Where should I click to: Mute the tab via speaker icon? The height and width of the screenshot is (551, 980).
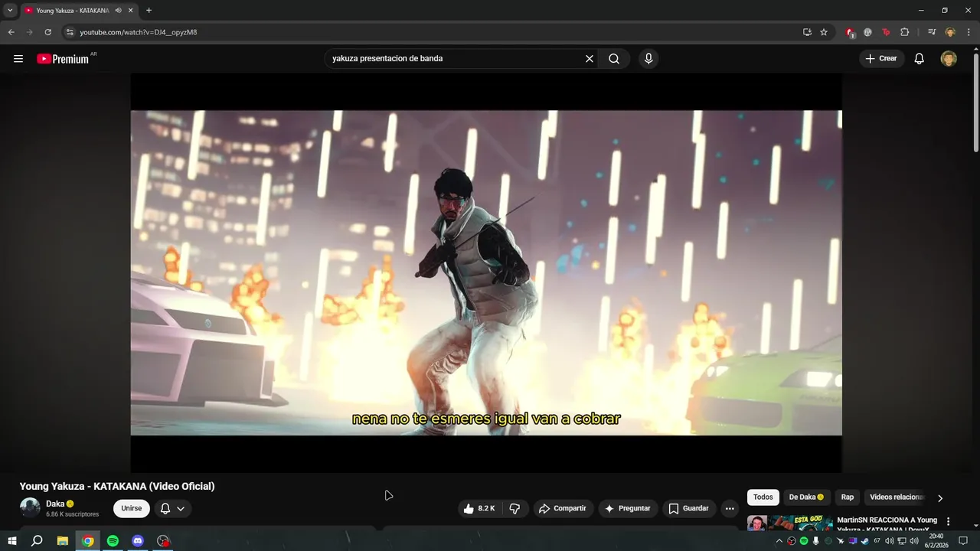[x=118, y=11]
